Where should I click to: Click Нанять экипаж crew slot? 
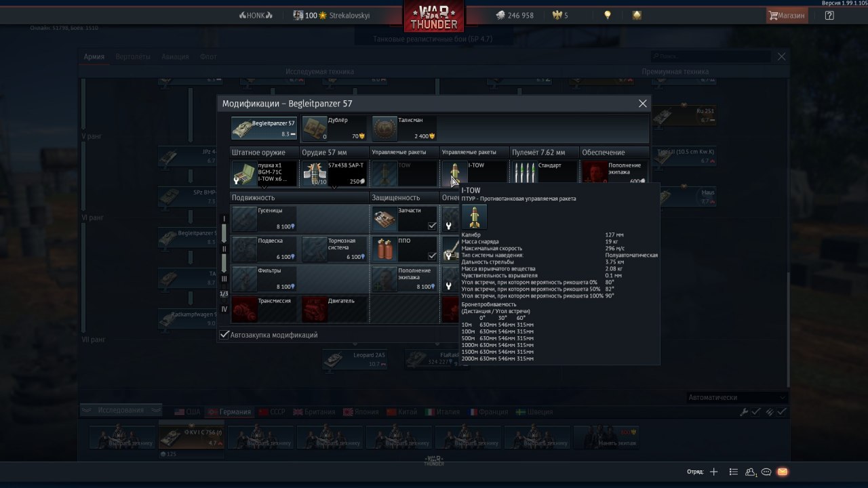(x=607, y=436)
